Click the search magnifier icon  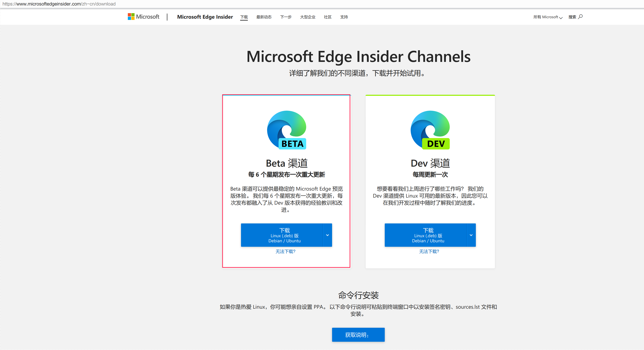pos(581,17)
